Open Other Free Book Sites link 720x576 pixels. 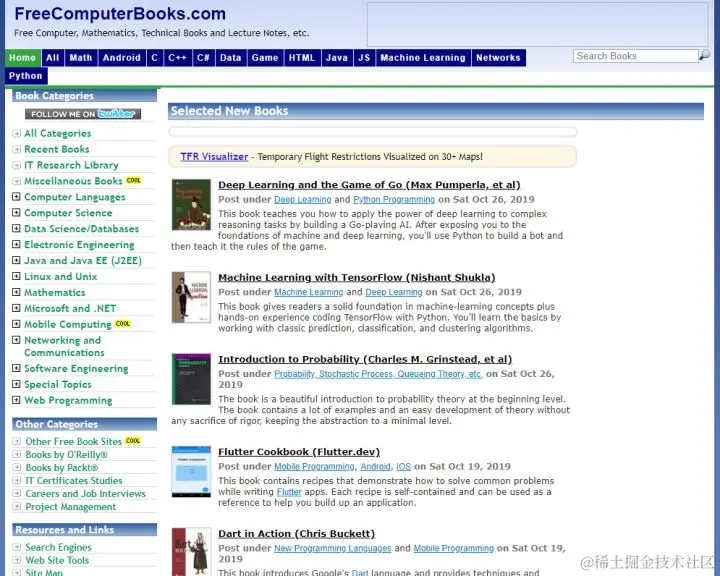click(x=73, y=441)
